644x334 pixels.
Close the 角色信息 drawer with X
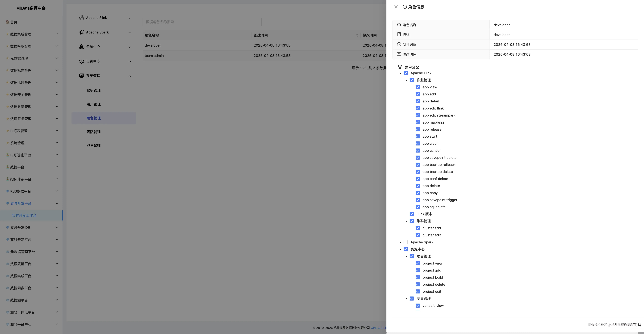pyautogui.click(x=396, y=7)
